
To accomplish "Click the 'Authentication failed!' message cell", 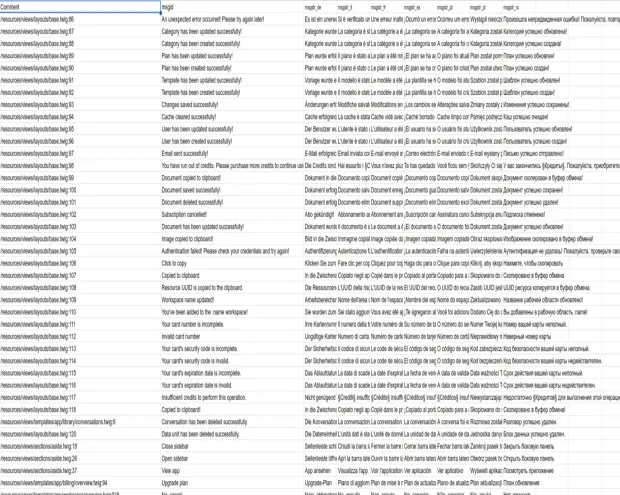I will pos(232,251).
